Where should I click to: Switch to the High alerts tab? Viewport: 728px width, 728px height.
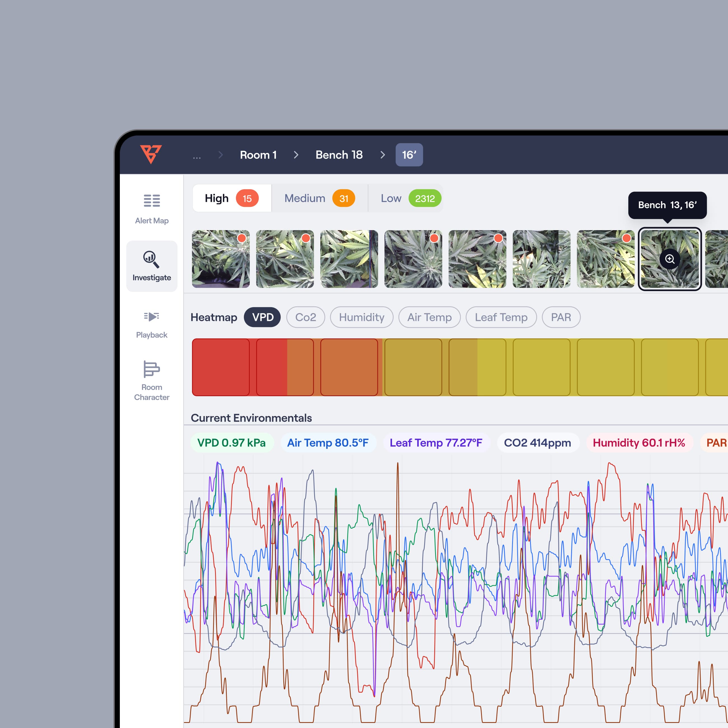pyautogui.click(x=232, y=198)
